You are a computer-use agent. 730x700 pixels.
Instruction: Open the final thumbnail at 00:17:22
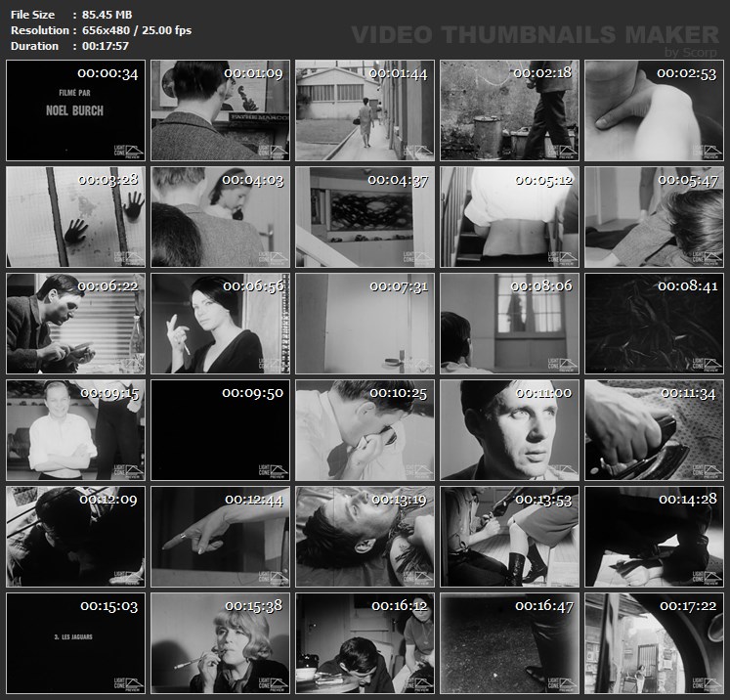(654, 643)
